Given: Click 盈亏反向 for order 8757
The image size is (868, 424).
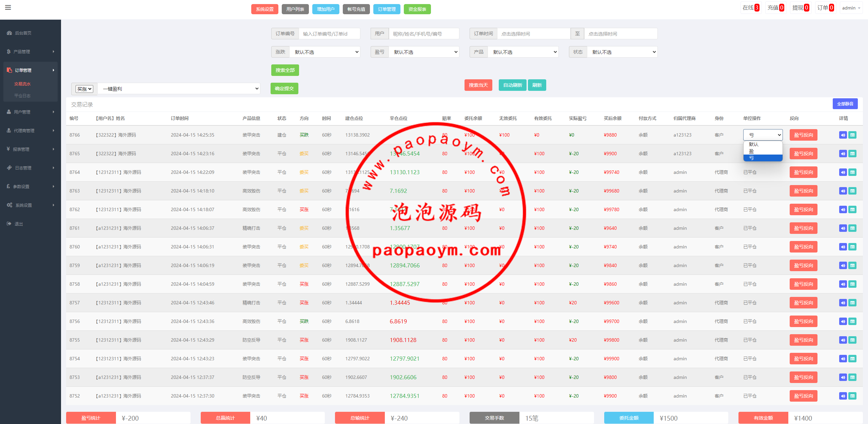Looking at the screenshot, I should pyautogui.click(x=804, y=303).
